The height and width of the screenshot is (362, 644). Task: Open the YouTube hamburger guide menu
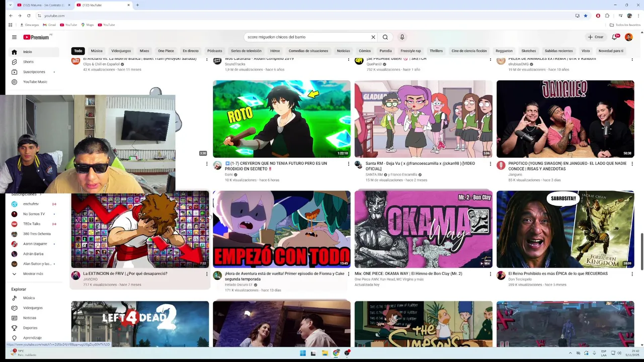[x=14, y=37]
